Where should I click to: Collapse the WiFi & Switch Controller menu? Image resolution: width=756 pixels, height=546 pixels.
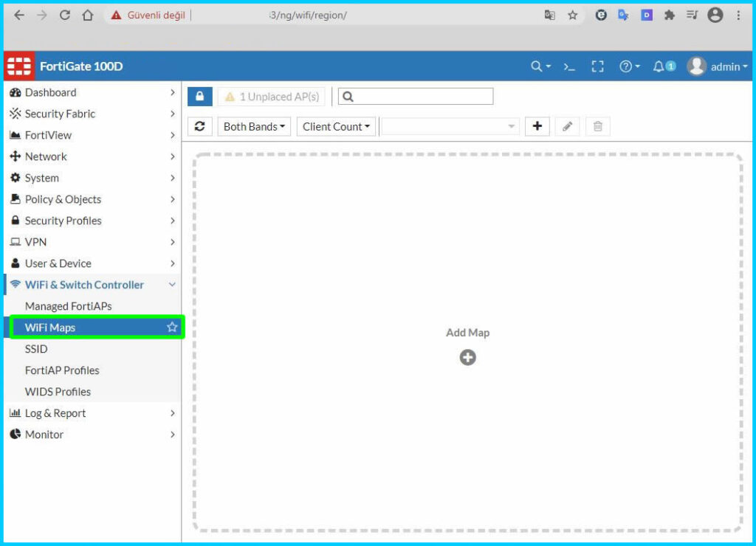tap(92, 285)
